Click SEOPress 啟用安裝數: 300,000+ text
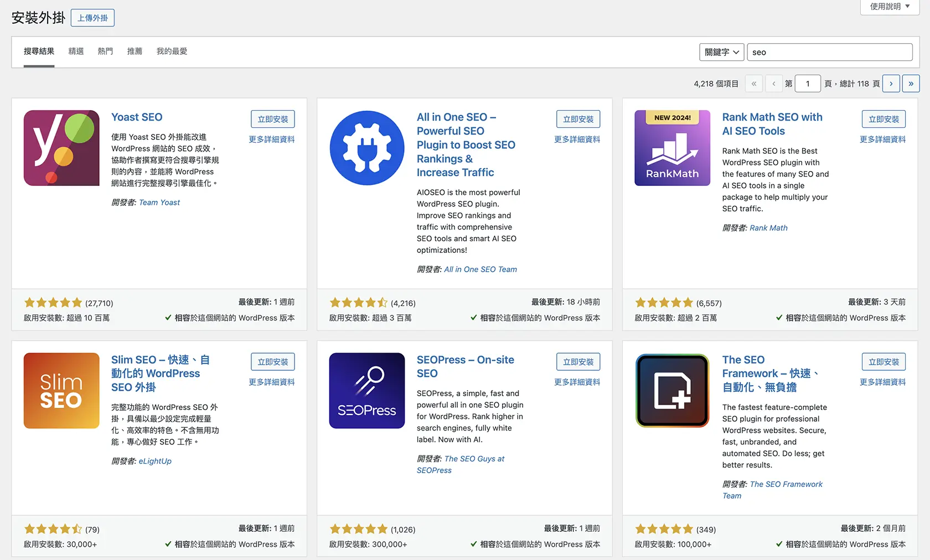Image resolution: width=930 pixels, height=560 pixels. [x=368, y=545]
